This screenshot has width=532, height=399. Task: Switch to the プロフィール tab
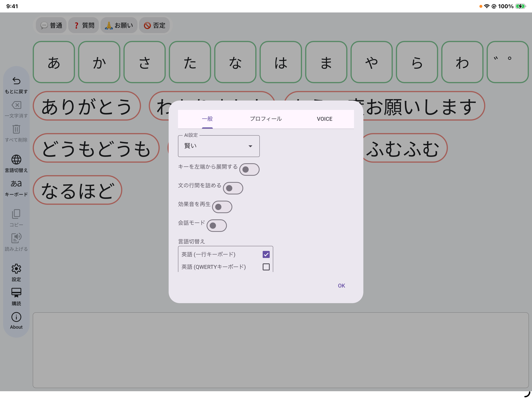(266, 119)
